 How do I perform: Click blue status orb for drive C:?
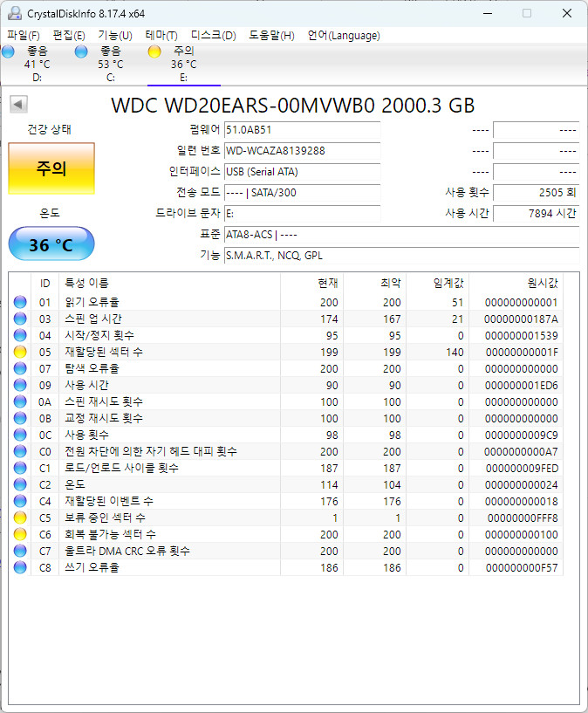[81, 51]
